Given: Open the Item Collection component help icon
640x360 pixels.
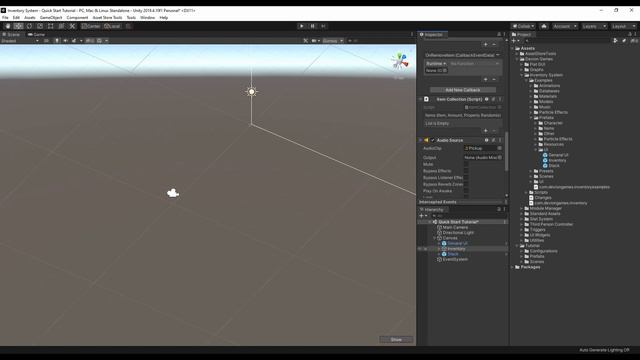Looking at the screenshot, I should pos(487,99).
